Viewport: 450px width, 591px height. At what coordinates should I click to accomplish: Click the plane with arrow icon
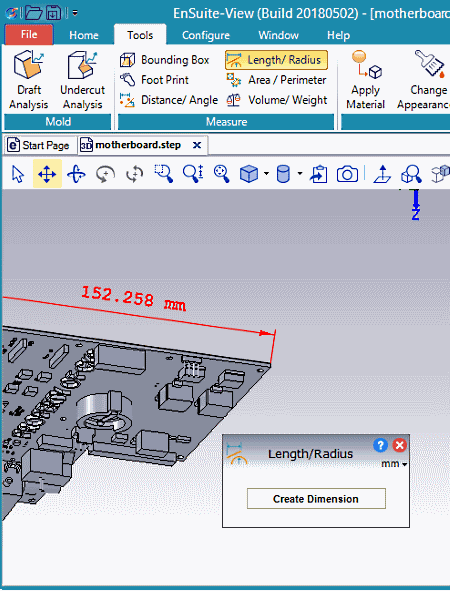(382, 174)
